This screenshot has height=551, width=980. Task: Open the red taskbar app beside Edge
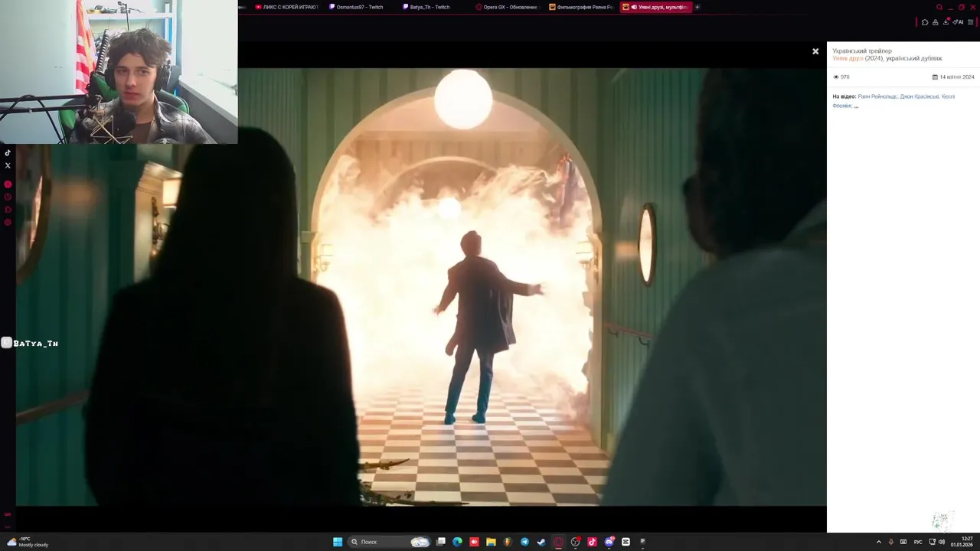(x=474, y=542)
